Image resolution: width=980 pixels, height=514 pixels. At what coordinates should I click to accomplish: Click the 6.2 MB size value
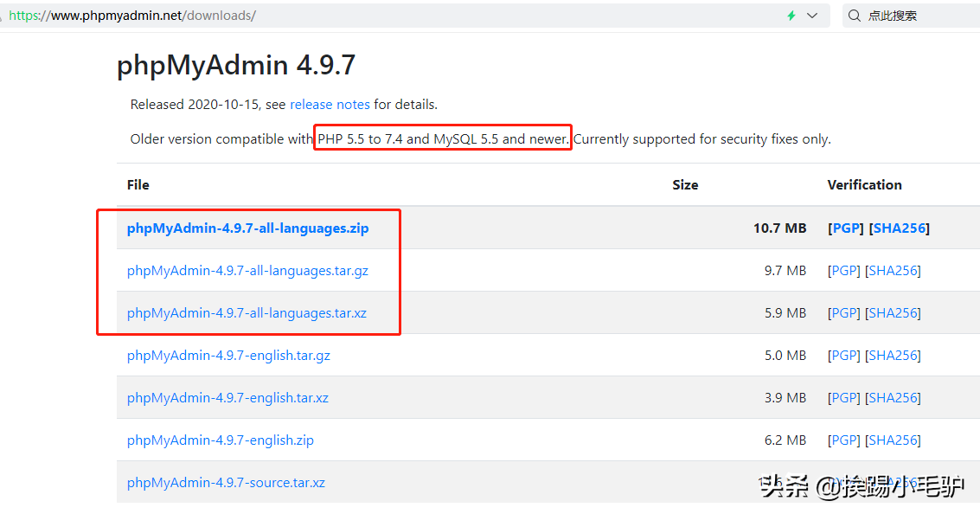pos(785,440)
